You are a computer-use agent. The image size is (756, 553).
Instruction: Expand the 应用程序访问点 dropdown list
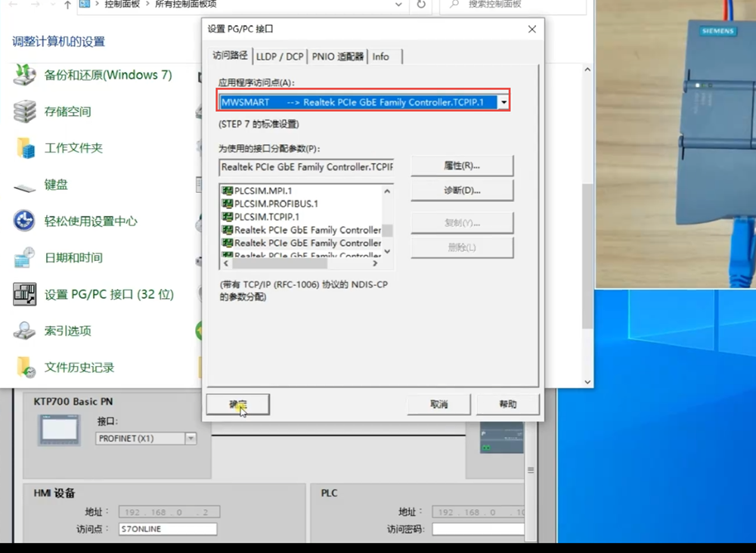[503, 102]
